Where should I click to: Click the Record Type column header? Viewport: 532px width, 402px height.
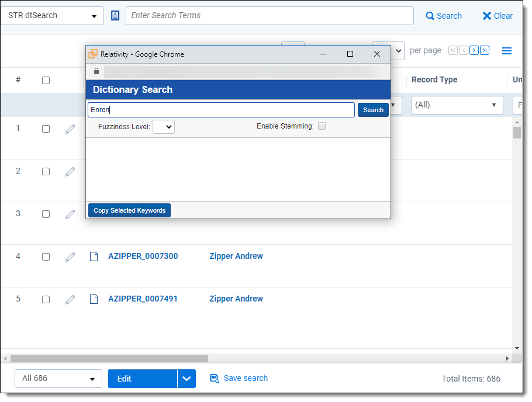[434, 79]
